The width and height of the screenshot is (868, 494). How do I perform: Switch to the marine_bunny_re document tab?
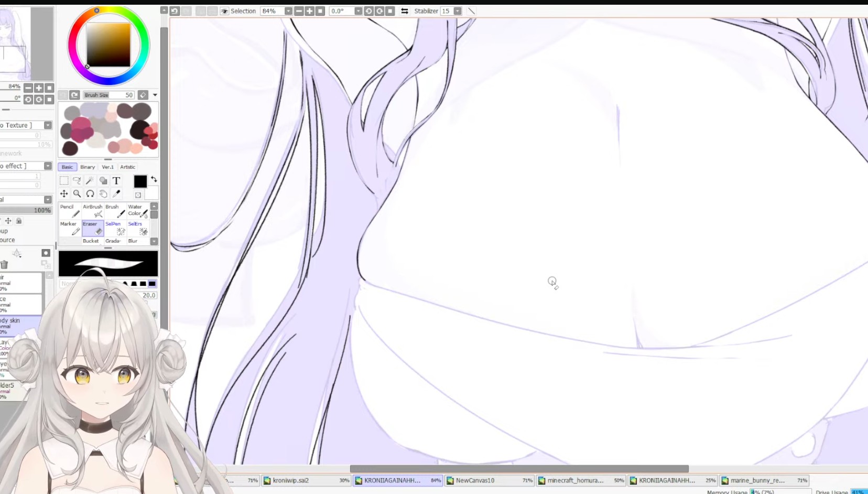765,480
